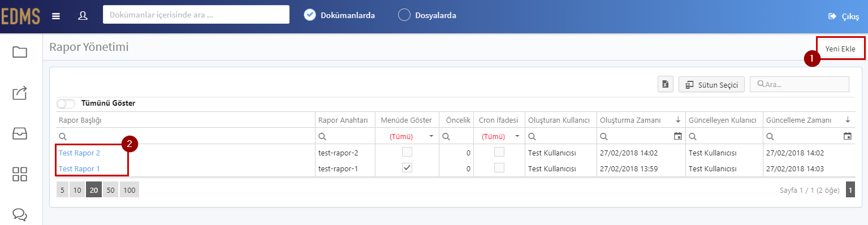Open the chat bubbles icon in sidebar
The image size is (868, 225).
click(20, 215)
